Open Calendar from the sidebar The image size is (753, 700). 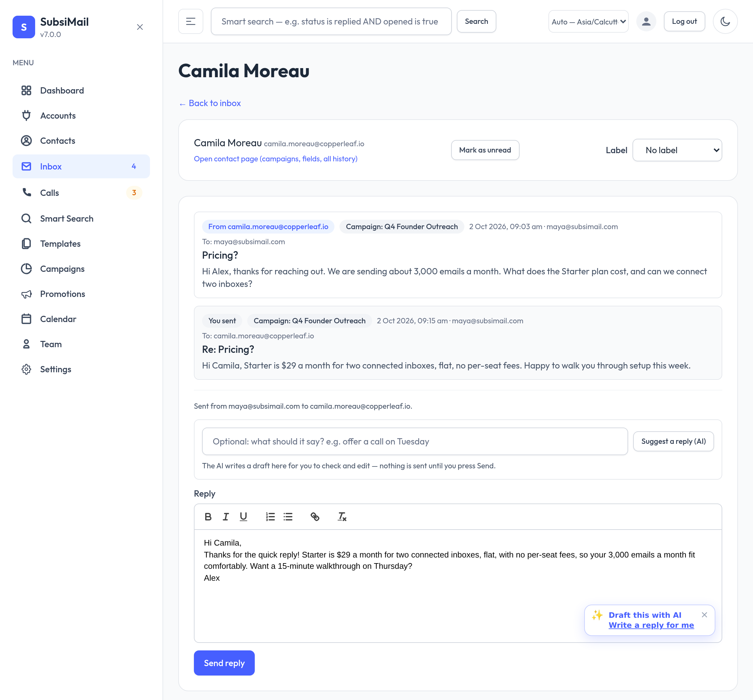point(81,319)
